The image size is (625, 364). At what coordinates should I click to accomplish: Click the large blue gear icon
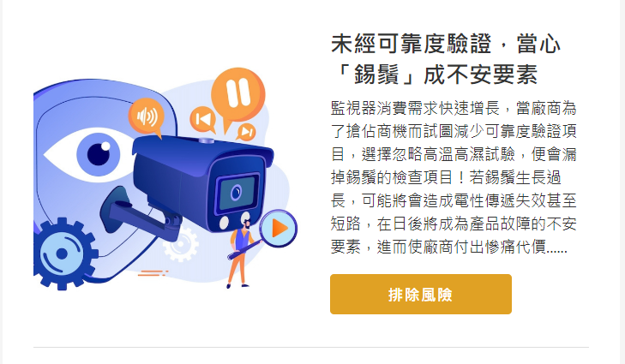point(63,254)
